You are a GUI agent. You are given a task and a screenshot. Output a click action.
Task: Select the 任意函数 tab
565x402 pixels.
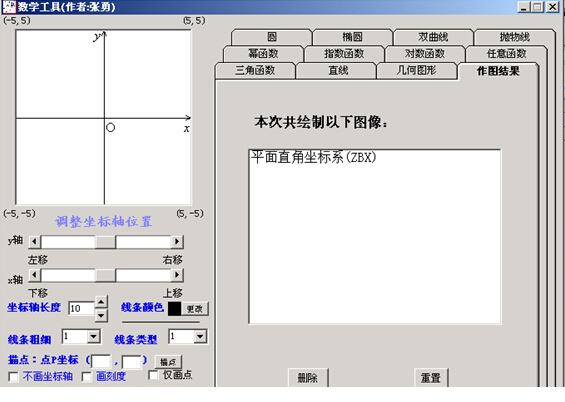(x=507, y=53)
